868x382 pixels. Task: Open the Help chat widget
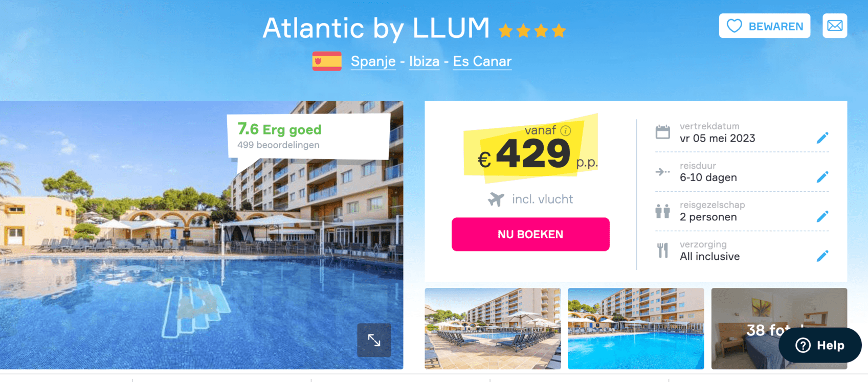(x=820, y=345)
